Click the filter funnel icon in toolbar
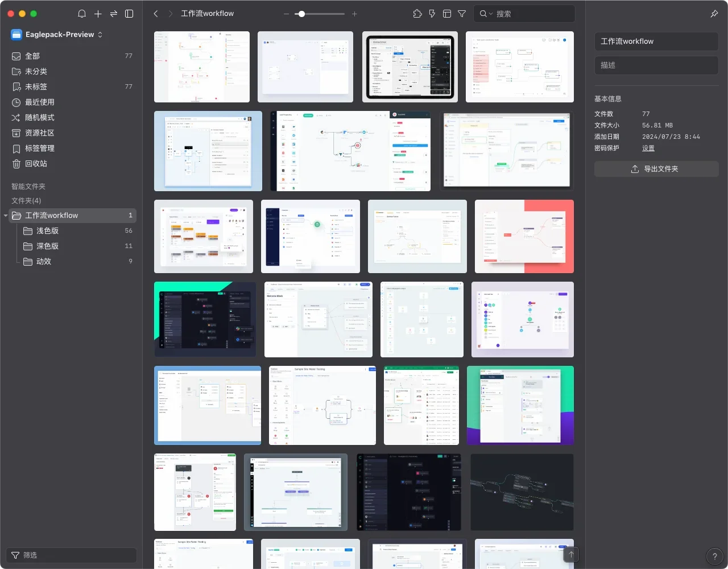 (x=462, y=14)
